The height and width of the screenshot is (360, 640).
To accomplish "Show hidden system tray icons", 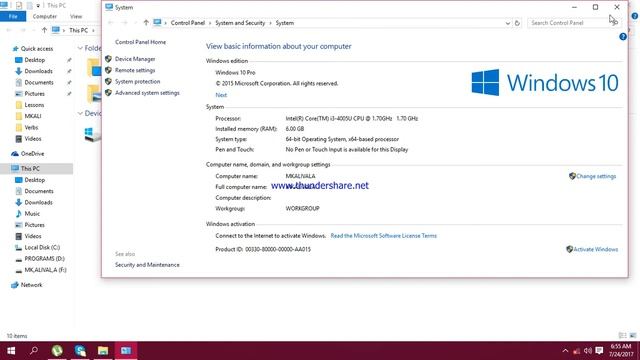I will point(565,351).
